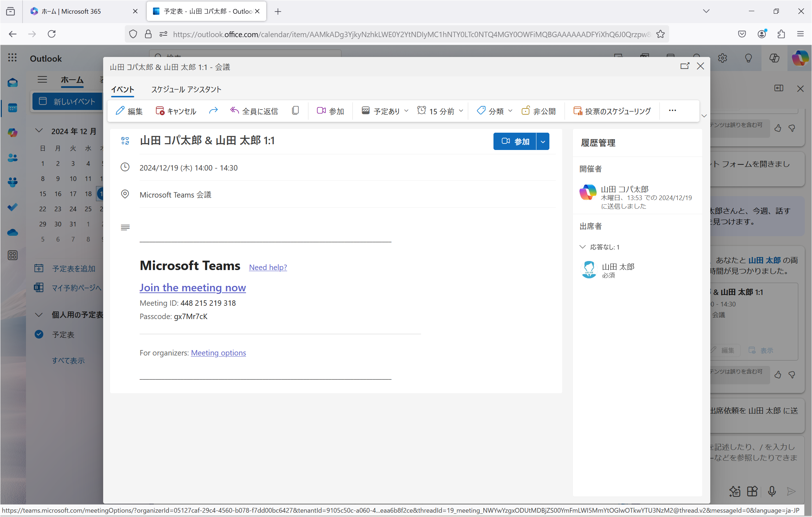Click the copy/duplicate event icon
The height and width of the screenshot is (517, 812).
pos(295,111)
